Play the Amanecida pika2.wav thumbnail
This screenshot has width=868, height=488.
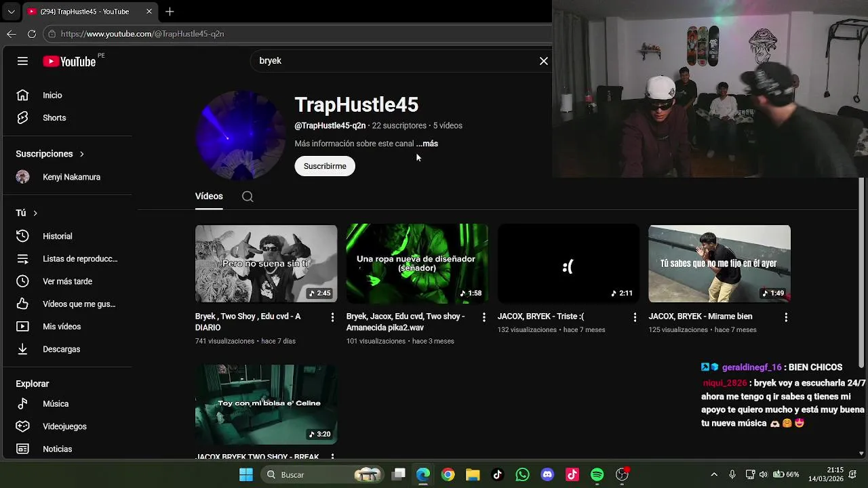417,264
